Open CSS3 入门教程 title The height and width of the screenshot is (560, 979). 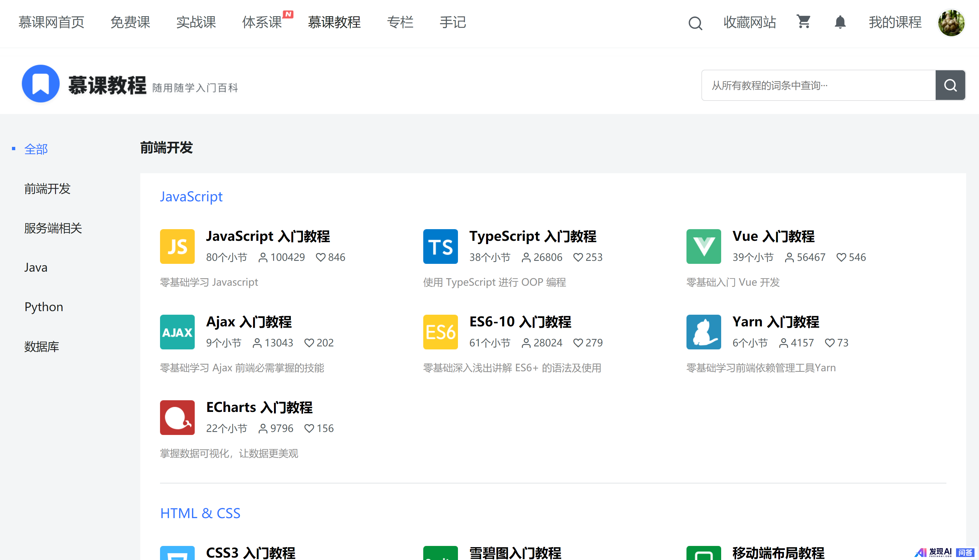pyautogui.click(x=250, y=553)
